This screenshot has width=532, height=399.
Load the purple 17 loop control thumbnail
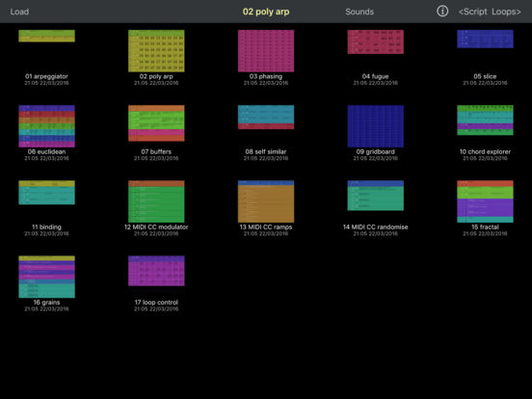pyautogui.click(x=156, y=271)
